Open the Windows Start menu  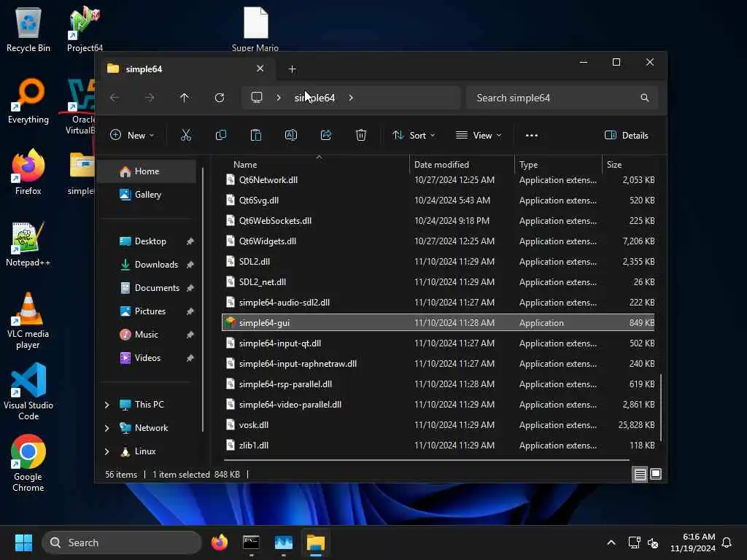[23, 542]
